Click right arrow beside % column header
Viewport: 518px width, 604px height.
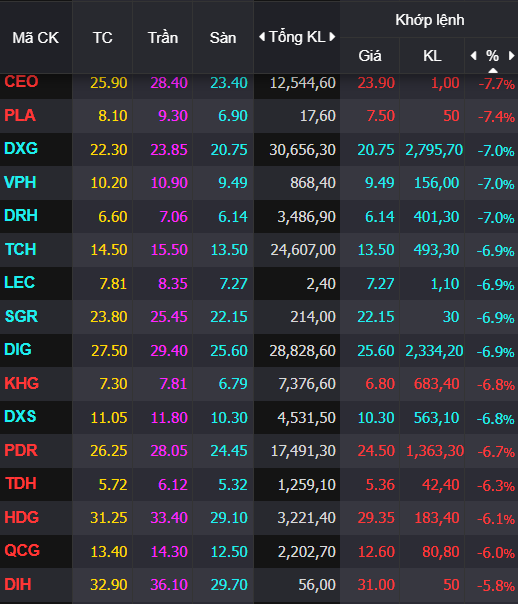[x=511, y=56]
